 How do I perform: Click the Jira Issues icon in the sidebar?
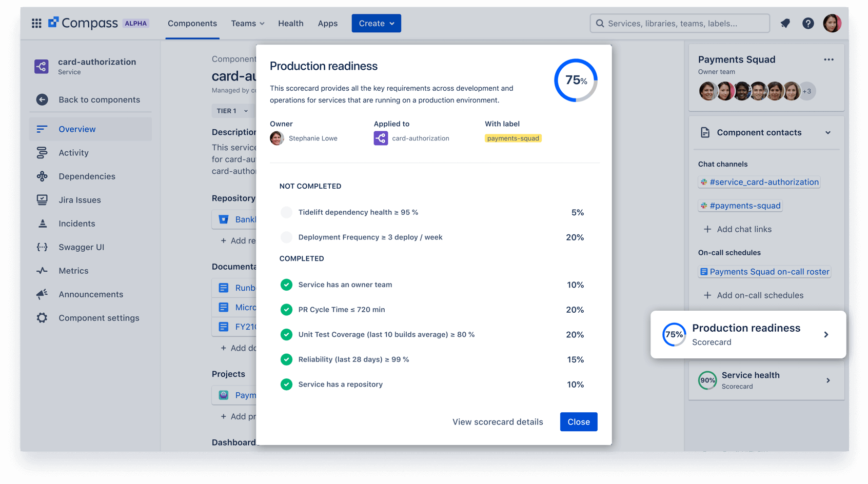pyautogui.click(x=42, y=200)
